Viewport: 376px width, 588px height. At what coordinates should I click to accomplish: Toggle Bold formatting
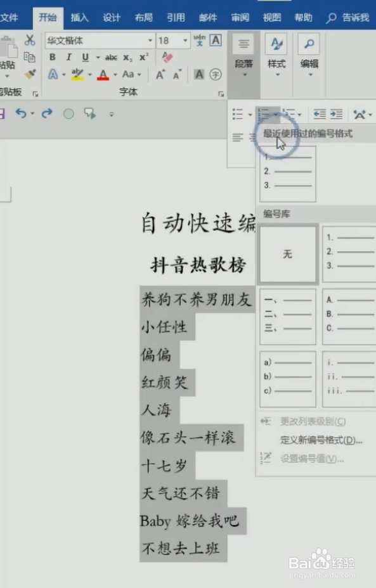tap(53, 57)
